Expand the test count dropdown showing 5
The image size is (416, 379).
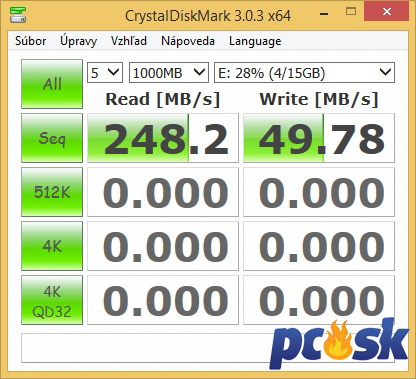pyautogui.click(x=105, y=72)
